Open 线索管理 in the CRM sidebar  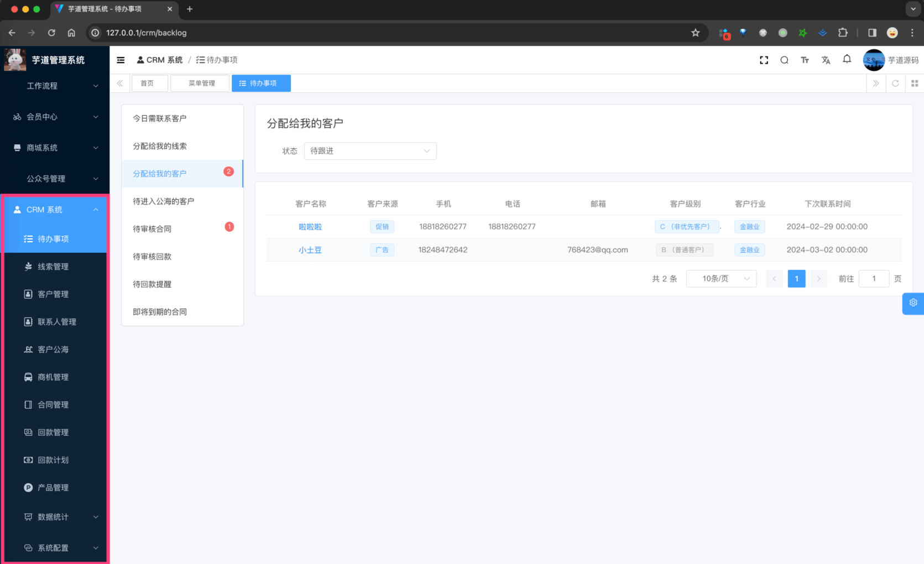53,266
